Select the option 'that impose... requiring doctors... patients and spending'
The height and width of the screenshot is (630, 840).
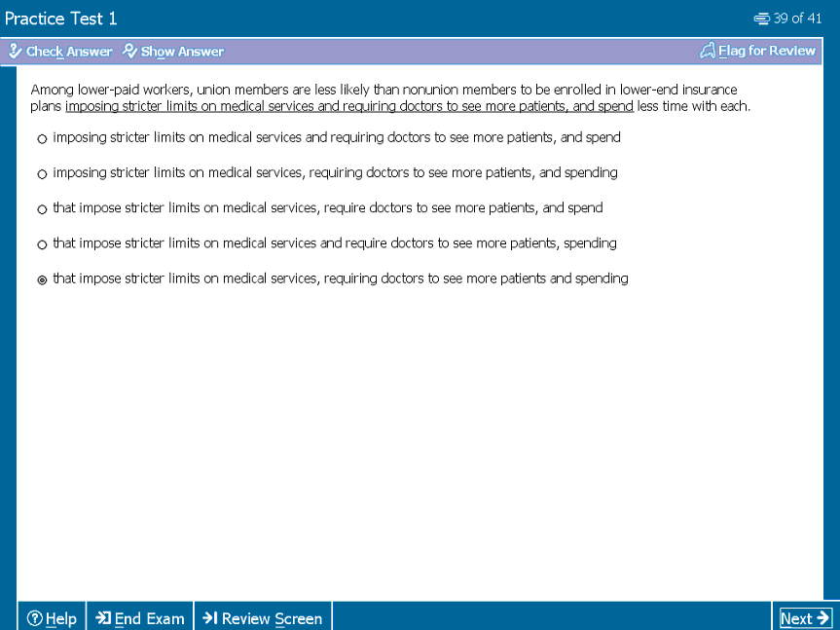pos(42,280)
